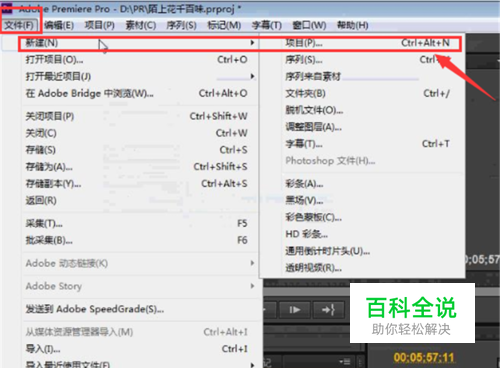Expand the Adobe Story submenu
Image resolution: width=500 pixels, height=368 pixels.
140,286
